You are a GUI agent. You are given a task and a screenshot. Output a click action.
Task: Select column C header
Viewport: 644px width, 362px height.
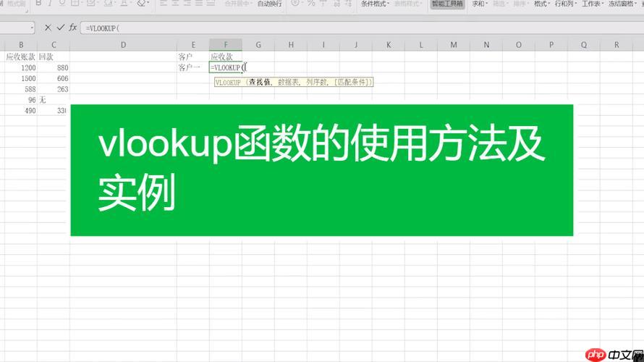pos(54,45)
